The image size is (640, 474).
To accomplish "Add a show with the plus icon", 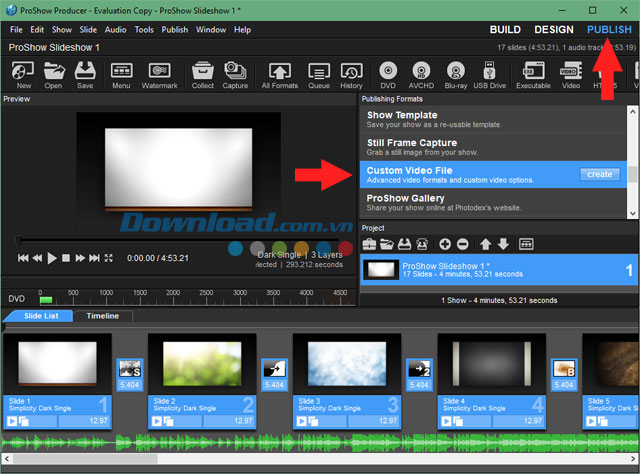I will point(445,244).
